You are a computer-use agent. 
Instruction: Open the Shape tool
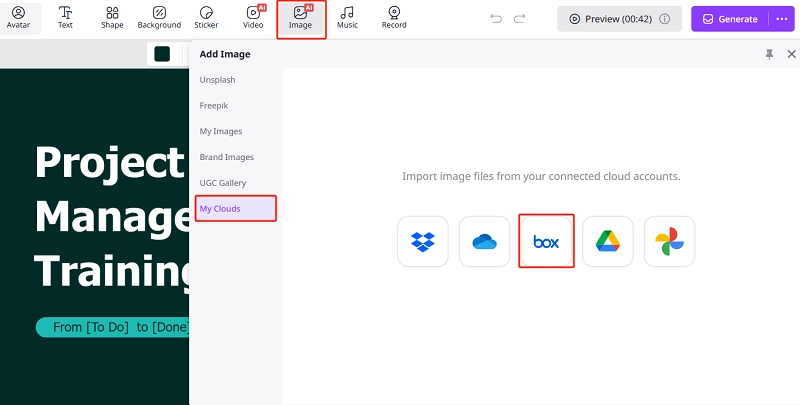[112, 18]
